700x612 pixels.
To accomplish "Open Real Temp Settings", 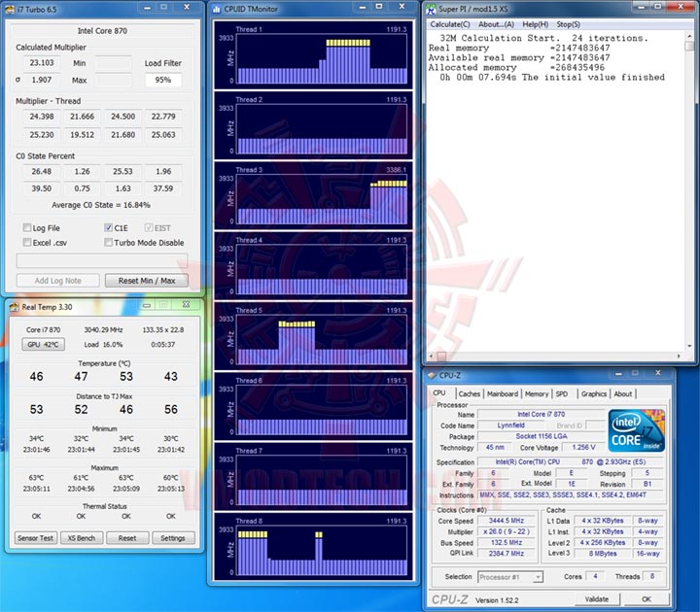I will [x=173, y=538].
